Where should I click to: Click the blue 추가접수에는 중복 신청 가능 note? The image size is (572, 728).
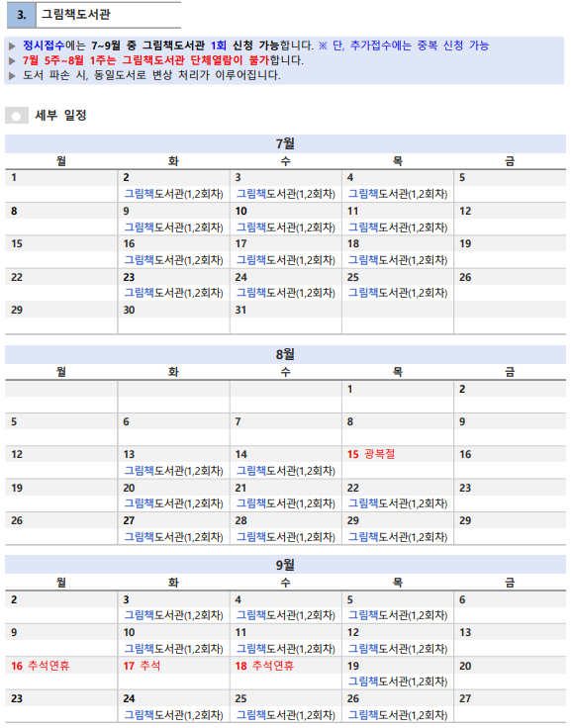[420, 45]
